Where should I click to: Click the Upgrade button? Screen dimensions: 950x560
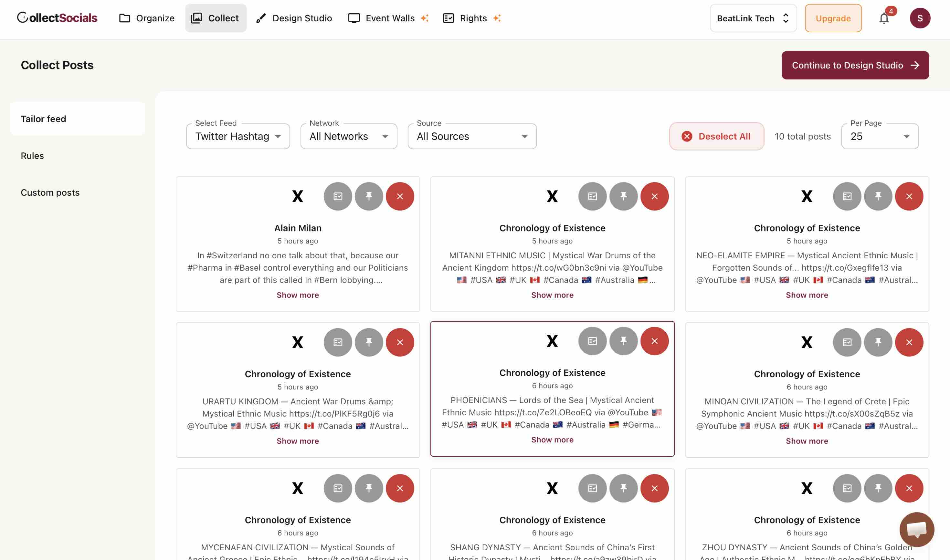(x=833, y=18)
